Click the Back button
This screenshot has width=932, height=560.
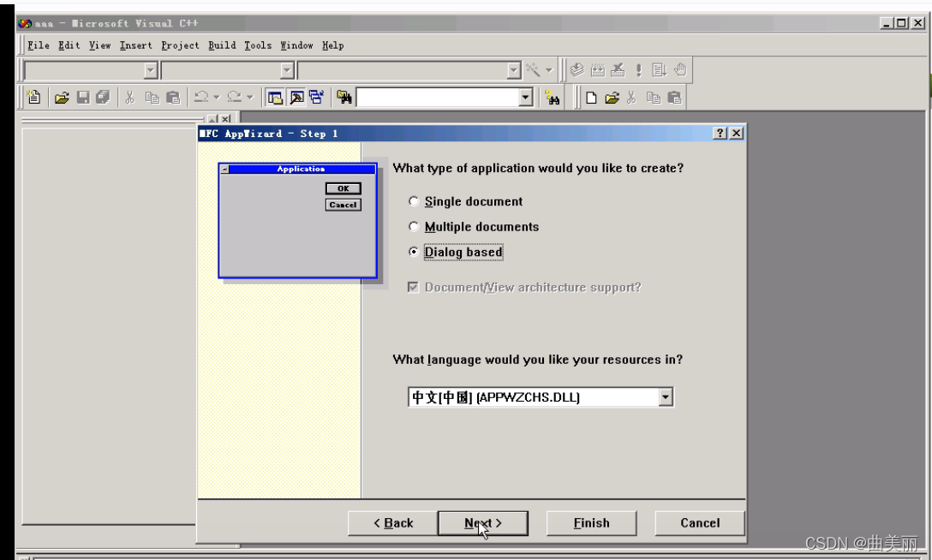point(393,523)
